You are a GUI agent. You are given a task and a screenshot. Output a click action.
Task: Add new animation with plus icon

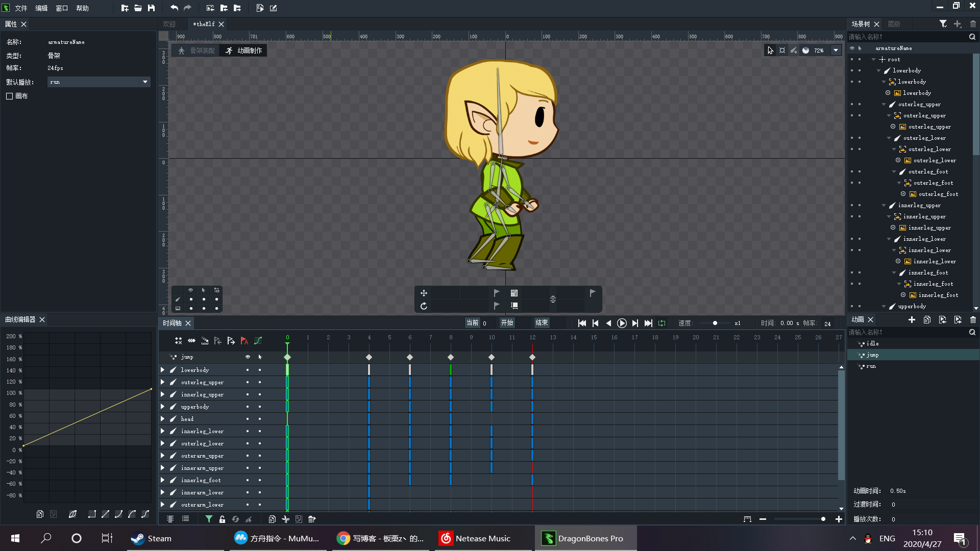(x=912, y=319)
